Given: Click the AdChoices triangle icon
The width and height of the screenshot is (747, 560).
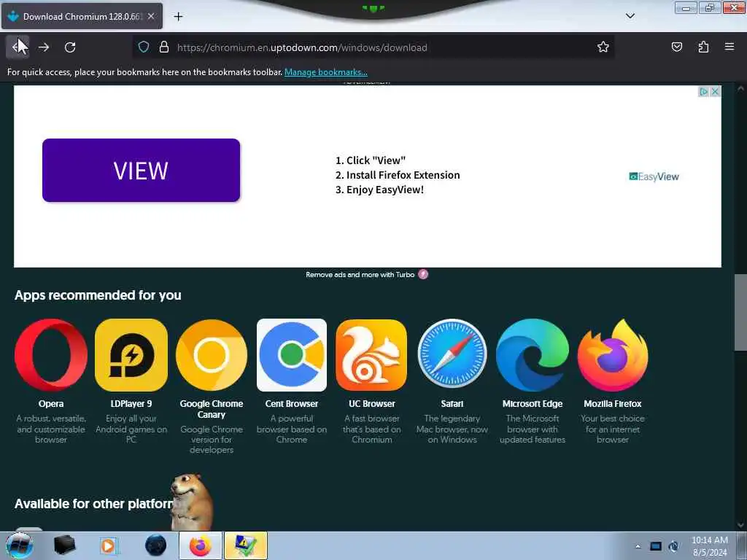Looking at the screenshot, I should pyautogui.click(x=704, y=91).
